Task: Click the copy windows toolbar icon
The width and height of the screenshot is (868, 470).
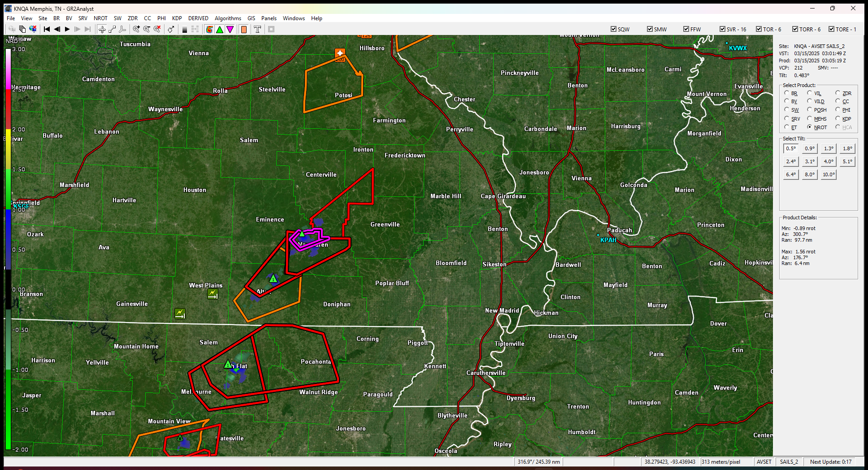Action: coord(22,29)
